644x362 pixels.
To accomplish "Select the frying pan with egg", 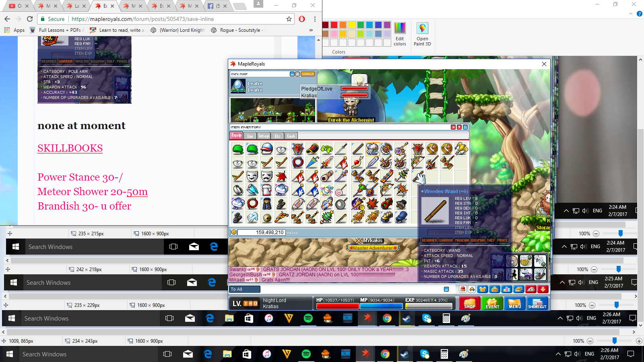I will pyautogui.click(x=341, y=204).
